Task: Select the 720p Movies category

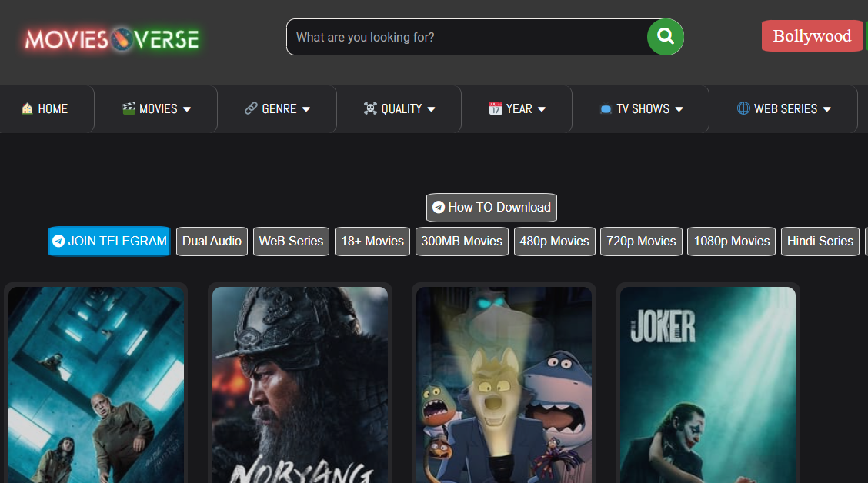Action: (641, 241)
